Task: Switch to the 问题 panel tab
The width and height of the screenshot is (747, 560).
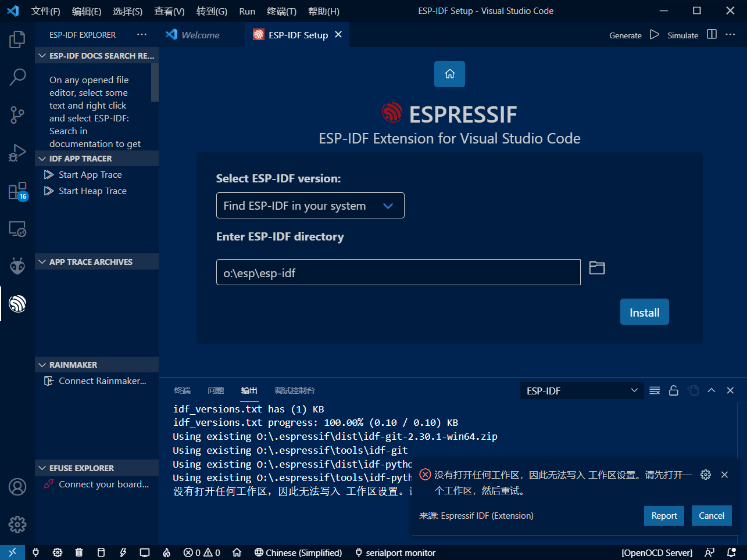Action: (x=216, y=390)
